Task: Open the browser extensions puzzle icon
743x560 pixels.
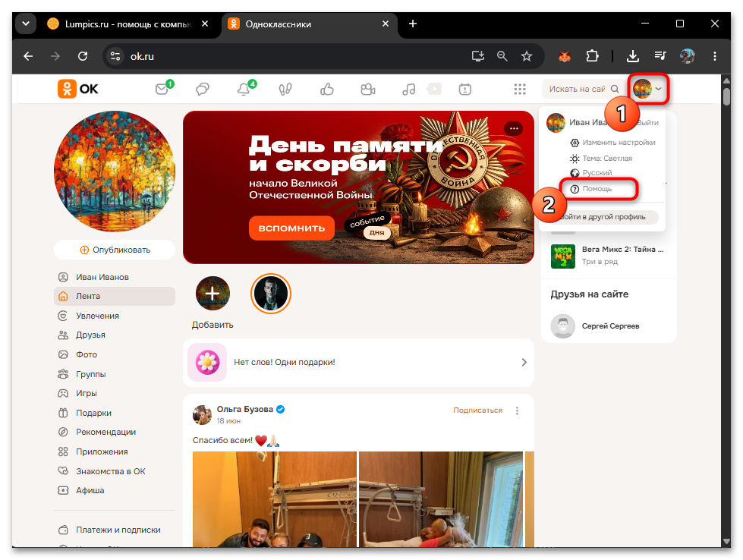Action: [592, 56]
